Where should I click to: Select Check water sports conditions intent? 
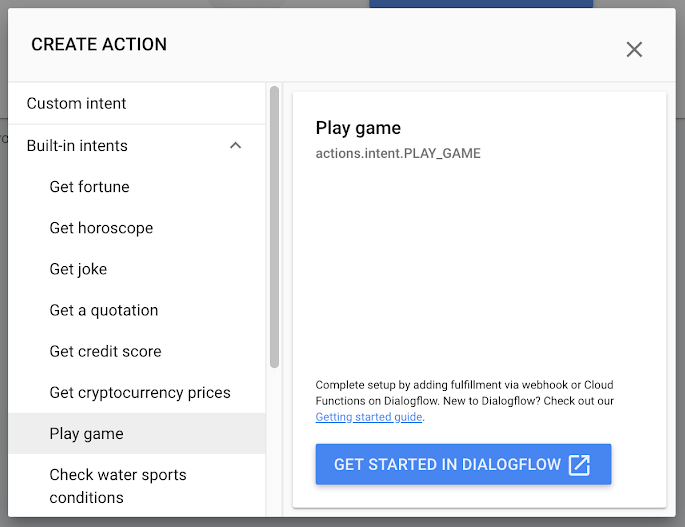tap(118, 486)
